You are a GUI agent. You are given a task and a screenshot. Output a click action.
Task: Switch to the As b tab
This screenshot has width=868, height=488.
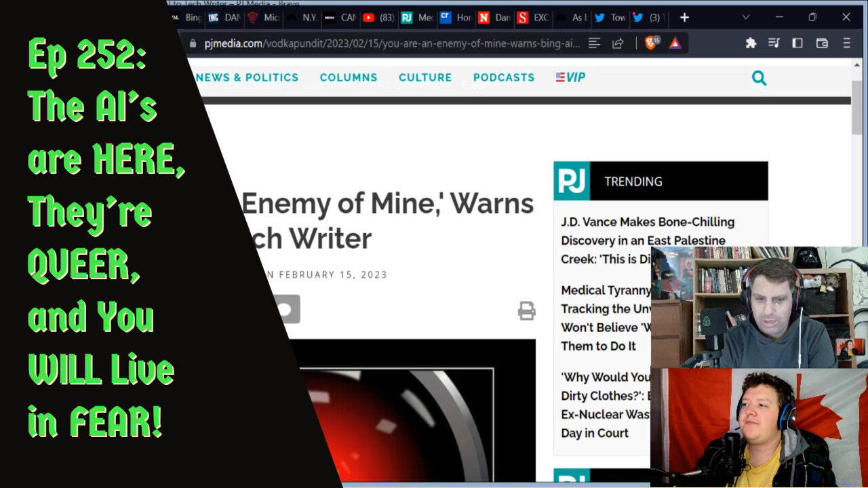click(572, 18)
